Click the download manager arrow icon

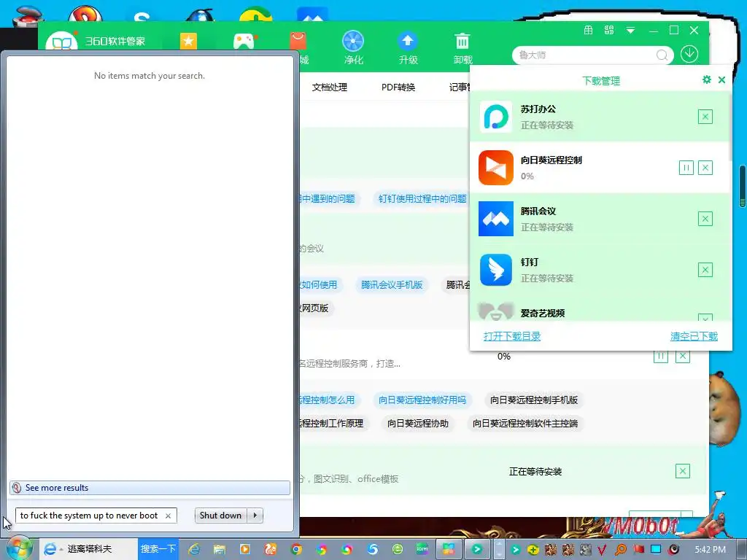click(689, 54)
